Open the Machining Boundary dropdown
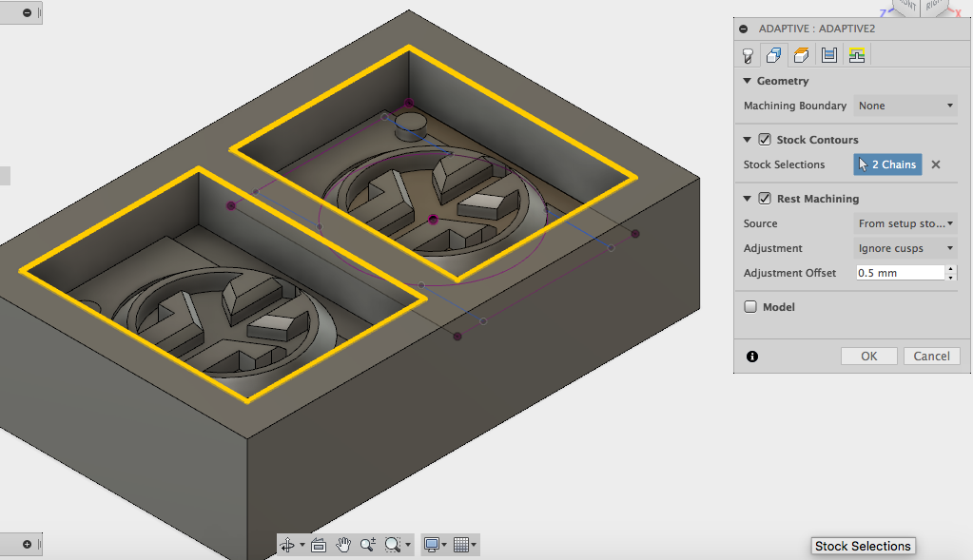 coord(905,106)
